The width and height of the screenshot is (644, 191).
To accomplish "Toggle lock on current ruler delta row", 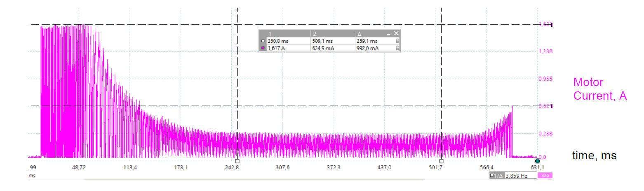I will pyautogui.click(x=397, y=48).
